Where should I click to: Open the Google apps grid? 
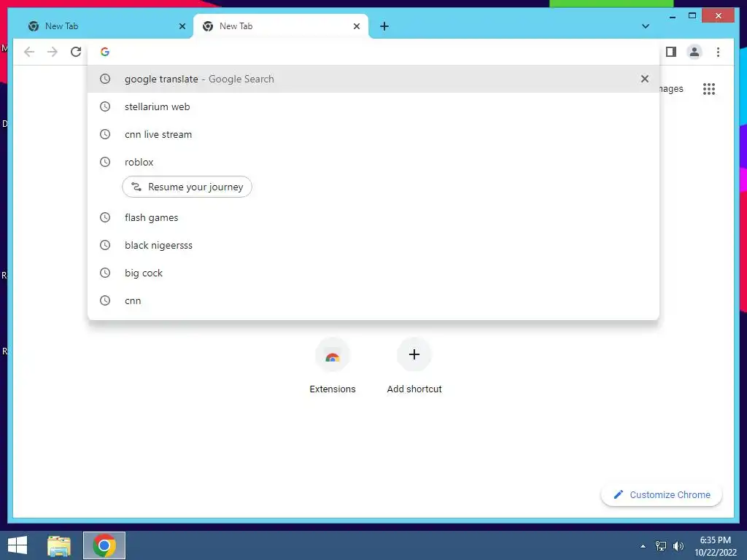[709, 88]
